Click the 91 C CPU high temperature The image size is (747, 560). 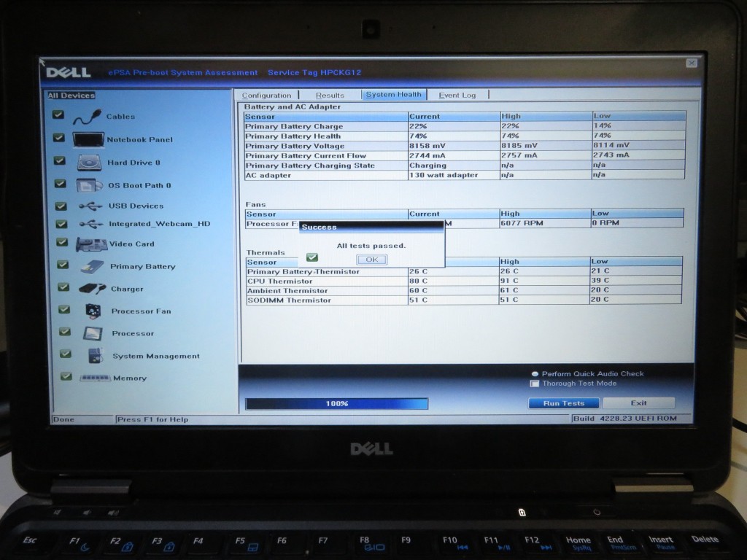coord(509,281)
